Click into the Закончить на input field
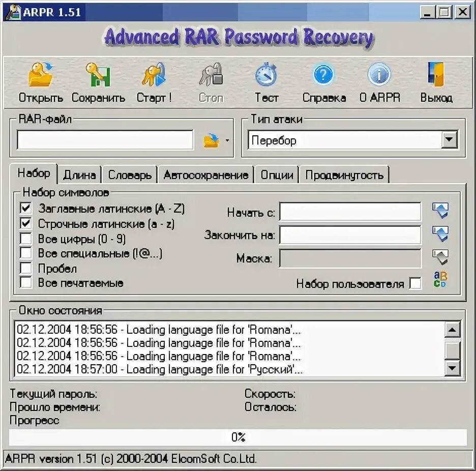 (350, 234)
